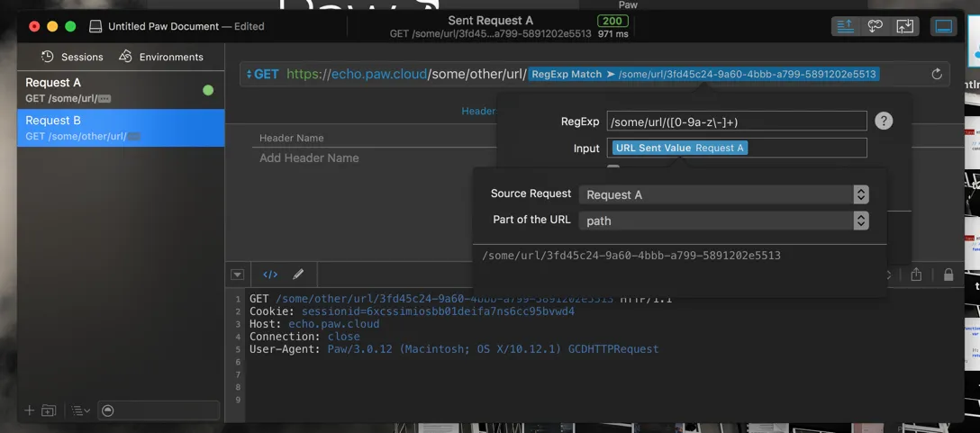Click the Untitled Paw Document title
Screen dimensions: 980x433
point(164,26)
